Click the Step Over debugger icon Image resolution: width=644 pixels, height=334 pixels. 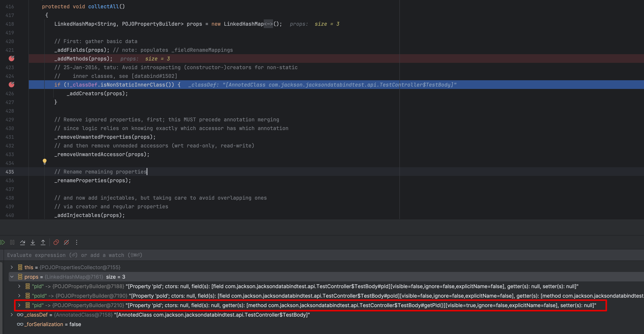tap(23, 242)
